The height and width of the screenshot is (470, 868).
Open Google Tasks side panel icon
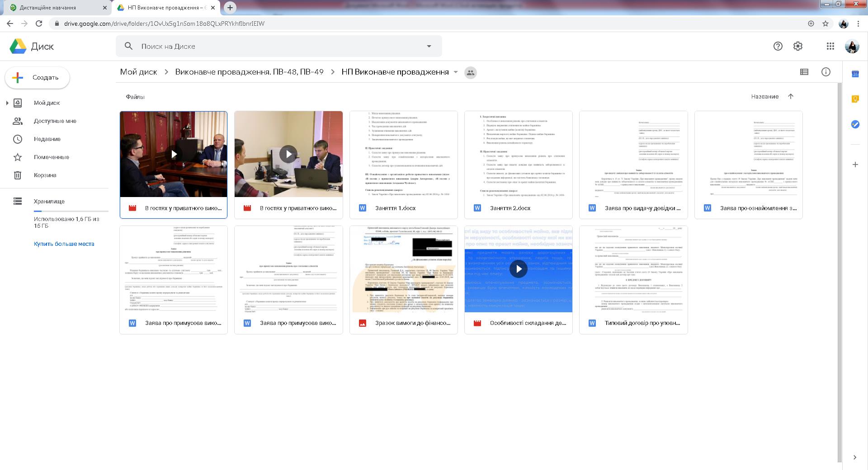855,124
